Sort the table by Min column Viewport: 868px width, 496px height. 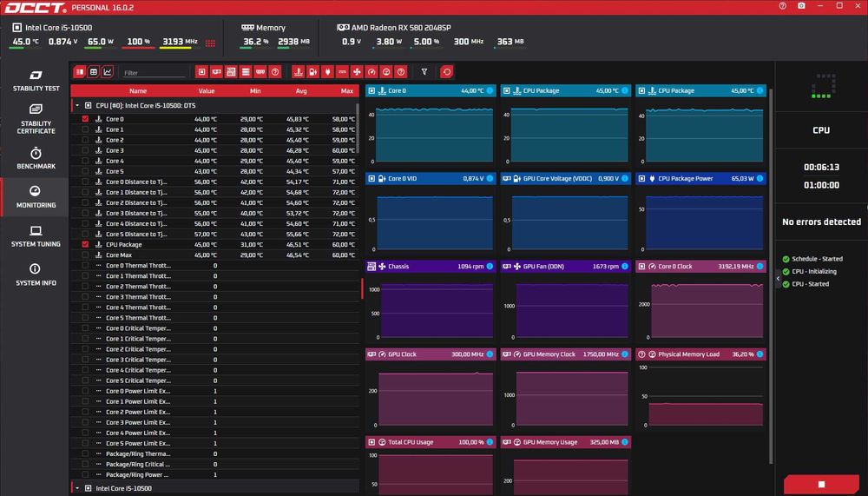click(x=255, y=91)
